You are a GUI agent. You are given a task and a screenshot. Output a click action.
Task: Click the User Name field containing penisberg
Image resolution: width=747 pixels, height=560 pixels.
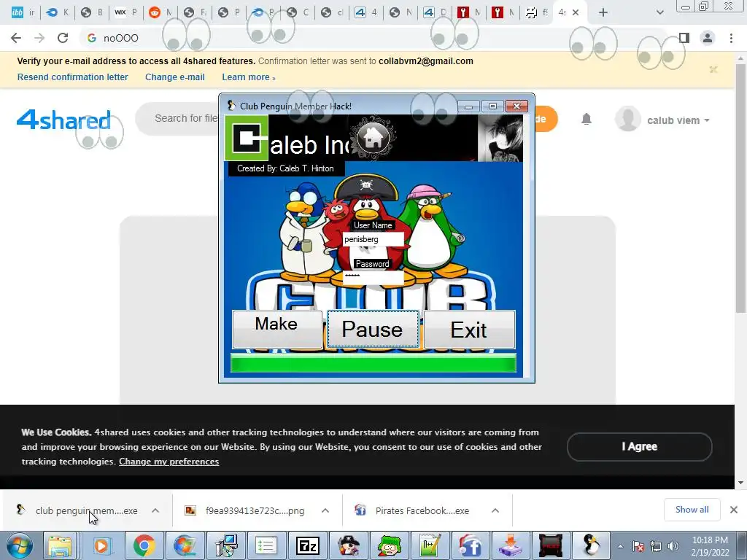tap(373, 239)
